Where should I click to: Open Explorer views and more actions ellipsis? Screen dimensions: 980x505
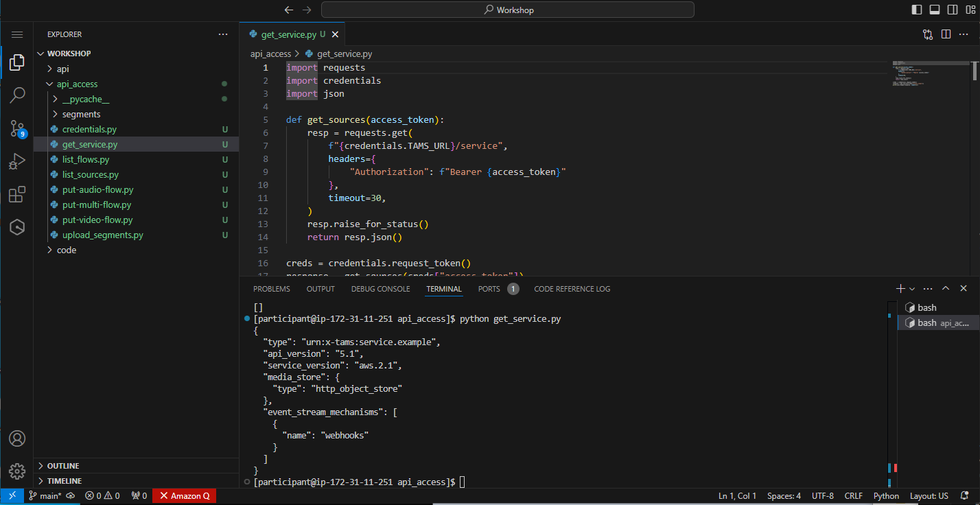tap(223, 34)
